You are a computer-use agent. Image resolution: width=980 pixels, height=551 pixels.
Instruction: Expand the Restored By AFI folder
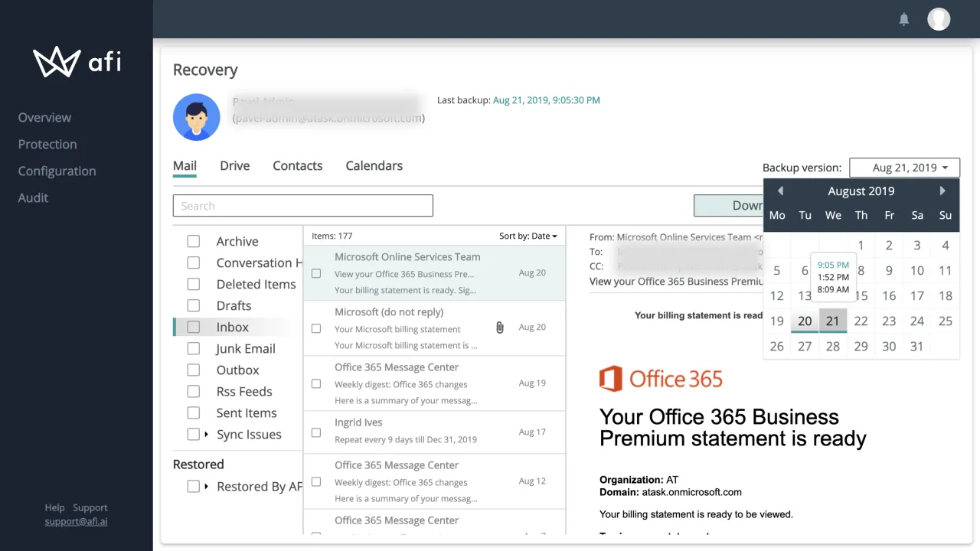pos(206,486)
